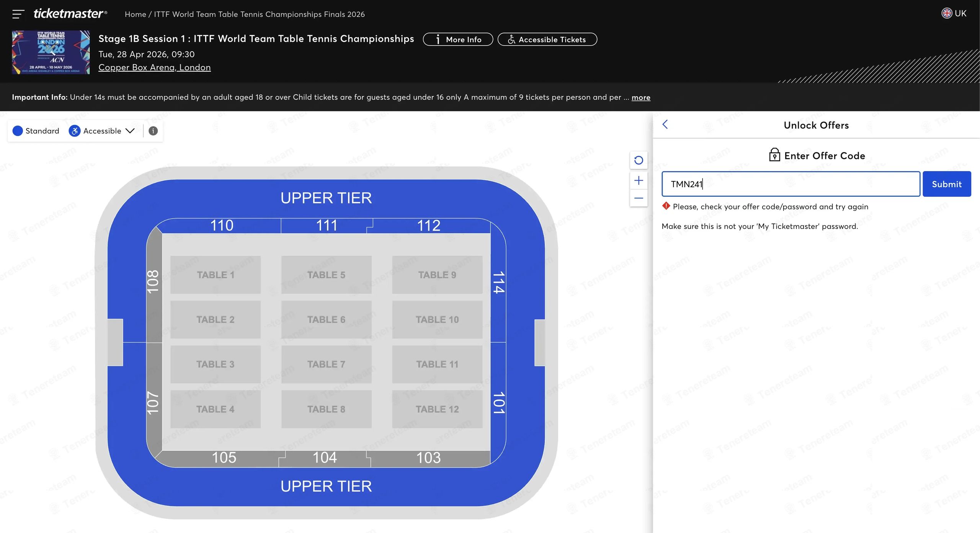Image resolution: width=980 pixels, height=533 pixels.
Task: Click the lock icon beside Enter Offer Code
Action: (774, 155)
